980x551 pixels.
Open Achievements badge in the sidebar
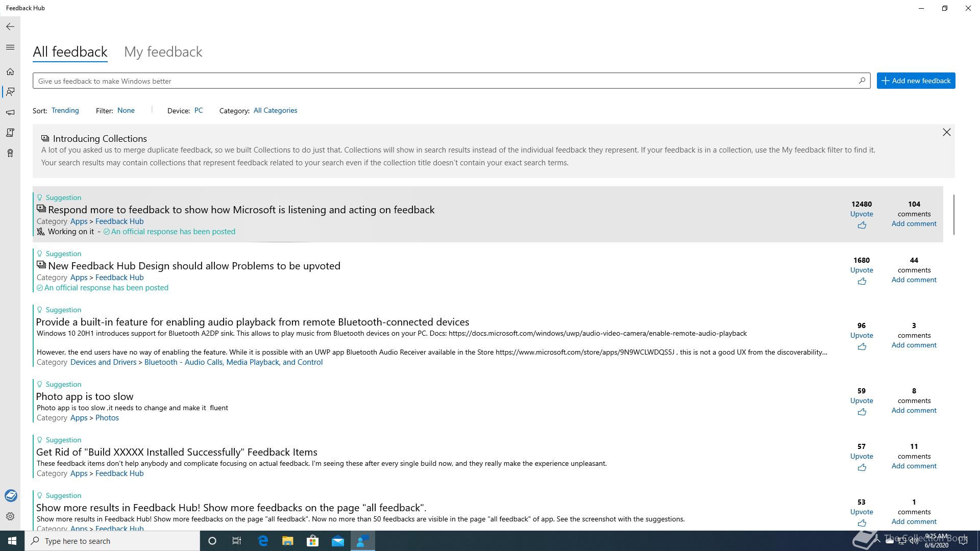coord(10,153)
